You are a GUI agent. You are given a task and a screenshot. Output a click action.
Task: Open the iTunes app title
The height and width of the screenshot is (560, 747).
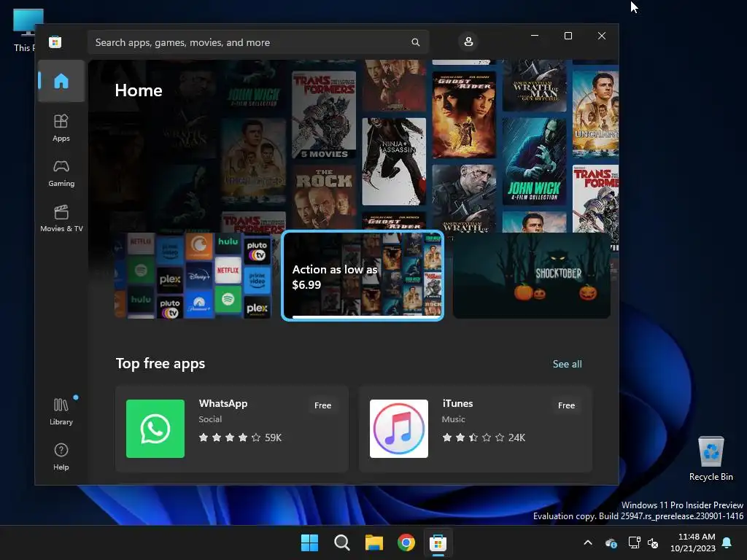pos(457,403)
